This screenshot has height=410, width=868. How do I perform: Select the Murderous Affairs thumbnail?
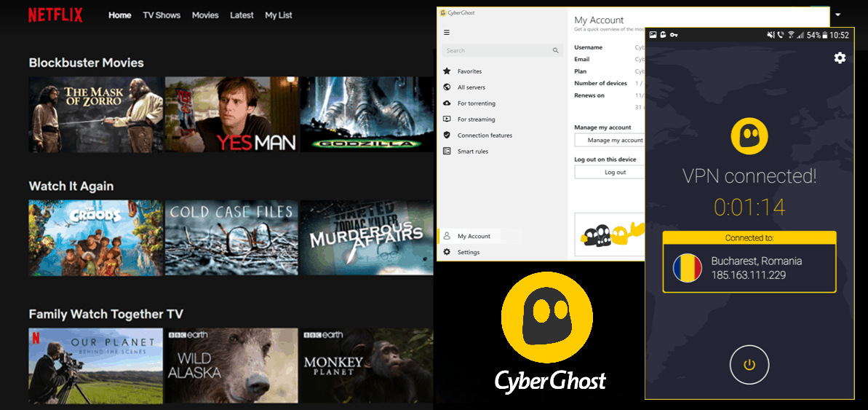click(367, 237)
